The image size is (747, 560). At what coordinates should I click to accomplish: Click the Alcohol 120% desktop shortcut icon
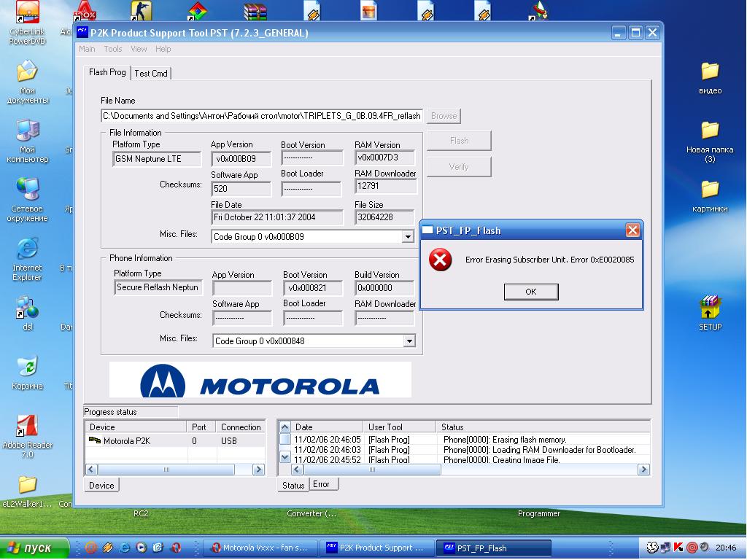85,10
